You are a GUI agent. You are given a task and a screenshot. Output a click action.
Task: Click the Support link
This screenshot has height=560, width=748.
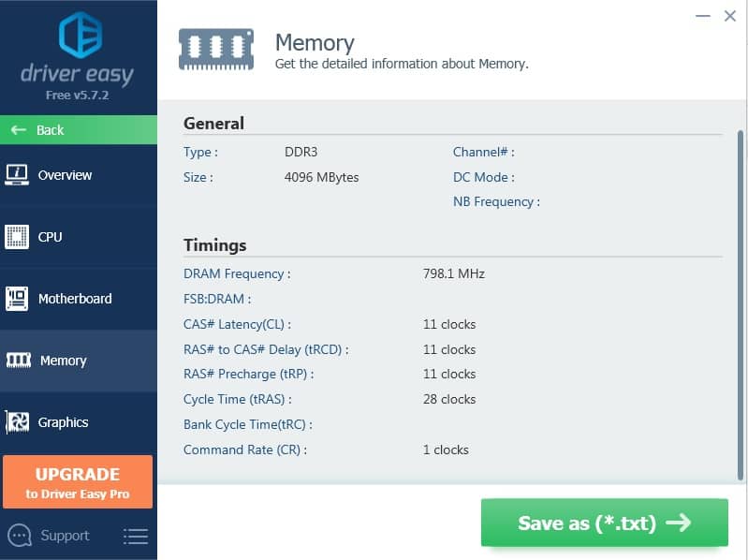tap(65, 536)
